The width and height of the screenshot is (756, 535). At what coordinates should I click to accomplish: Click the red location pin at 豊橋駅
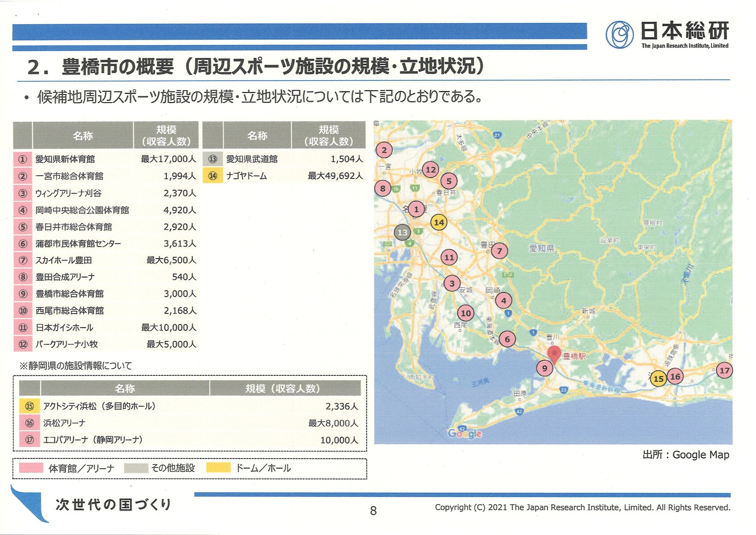pos(554,355)
